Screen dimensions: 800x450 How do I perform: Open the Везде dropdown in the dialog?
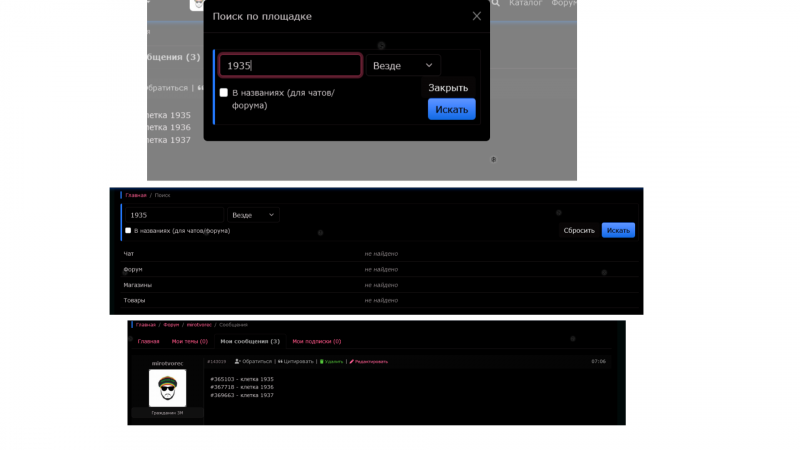(403, 66)
